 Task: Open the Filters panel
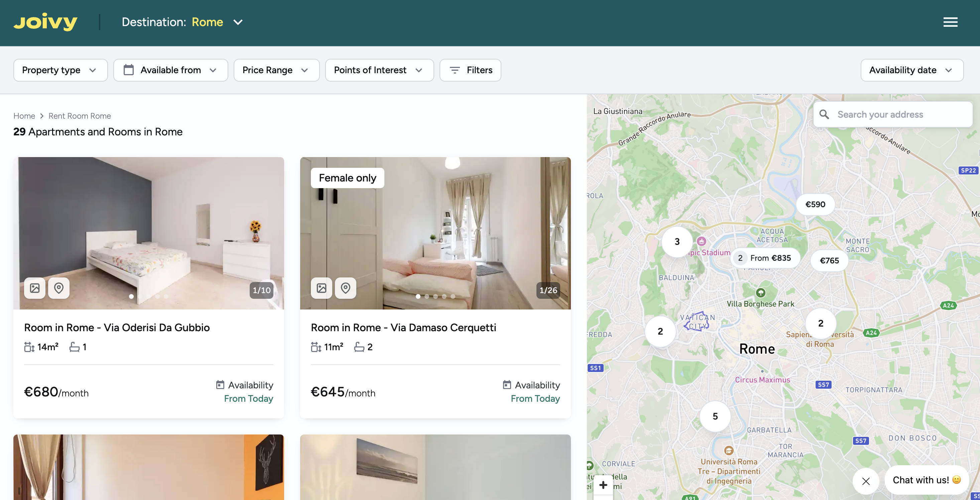pyautogui.click(x=470, y=70)
